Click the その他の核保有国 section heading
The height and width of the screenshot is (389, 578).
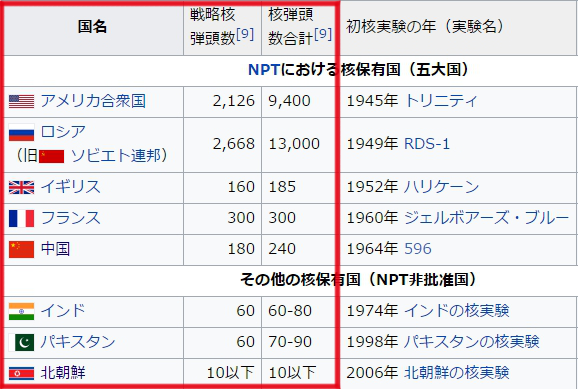(x=358, y=279)
